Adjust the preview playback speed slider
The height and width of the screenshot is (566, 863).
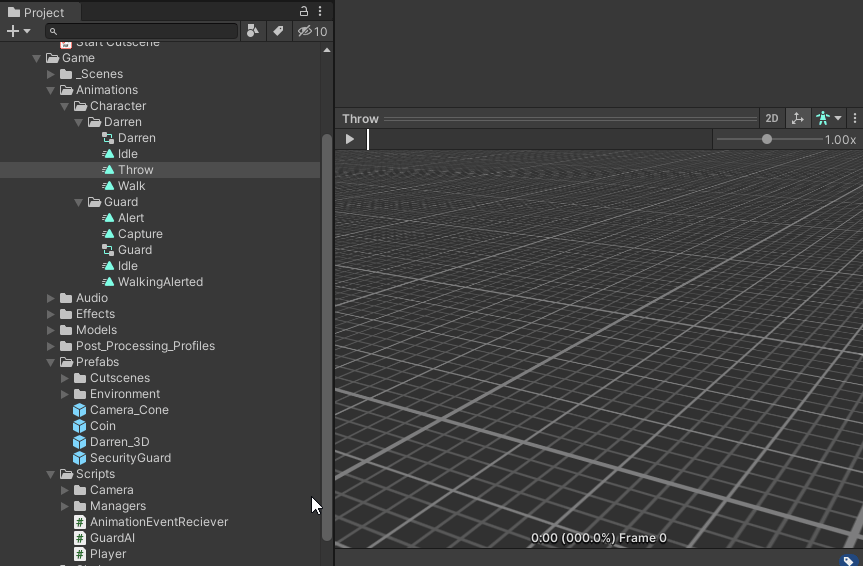tap(767, 139)
